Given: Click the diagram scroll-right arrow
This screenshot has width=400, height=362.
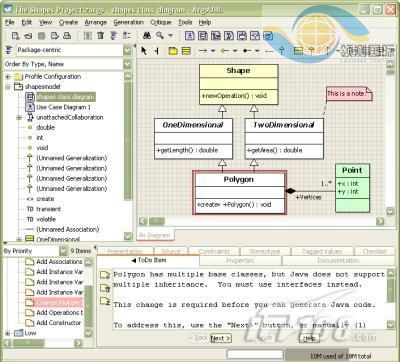Looking at the screenshot, I should pyautogui.click(x=380, y=221).
